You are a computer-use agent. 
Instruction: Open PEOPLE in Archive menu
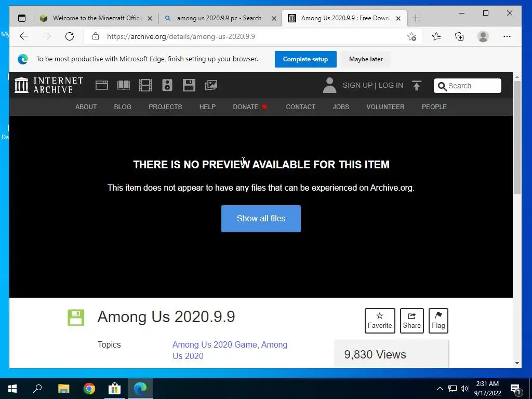coord(434,107)
